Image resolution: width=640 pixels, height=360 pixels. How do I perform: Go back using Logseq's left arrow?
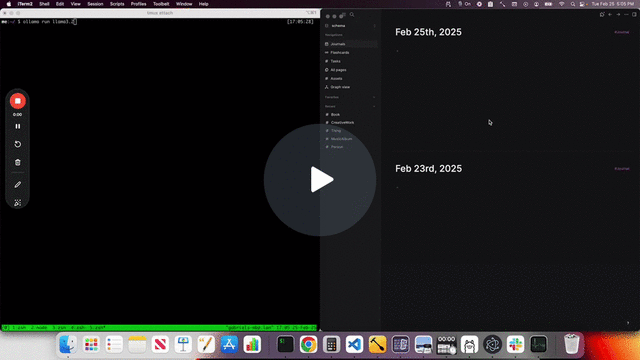tap(610, 15)
